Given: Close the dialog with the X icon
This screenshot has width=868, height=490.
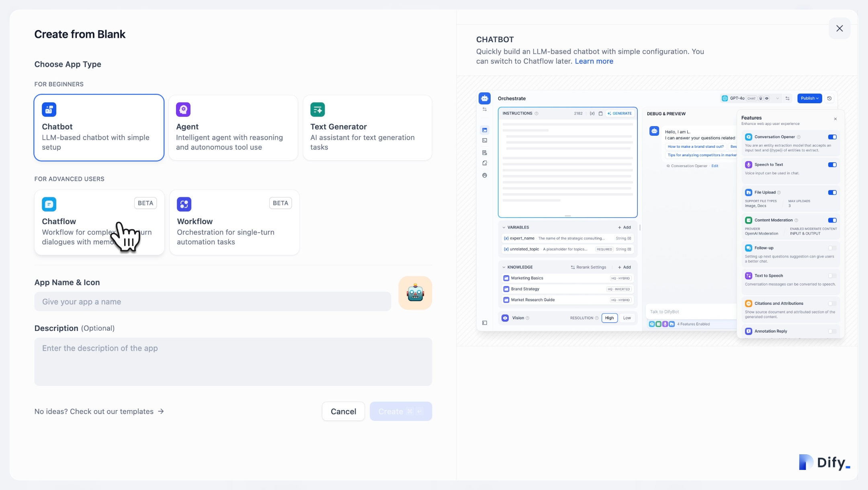Looking at the screenshot, I should 839,29.
